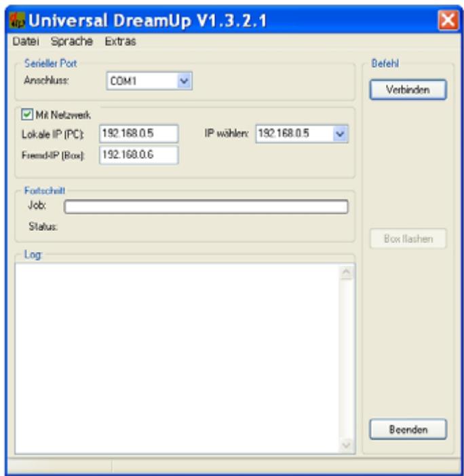The width and height of the screenshot is (464, 476).
Task: Click the DreamUp app icon in title bar
Action: (17, 20)
